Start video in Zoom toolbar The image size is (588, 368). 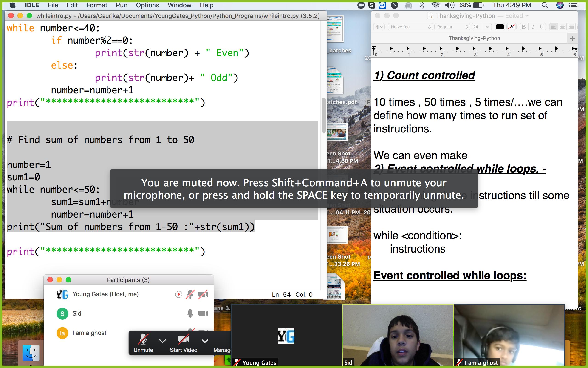(184, 343)
